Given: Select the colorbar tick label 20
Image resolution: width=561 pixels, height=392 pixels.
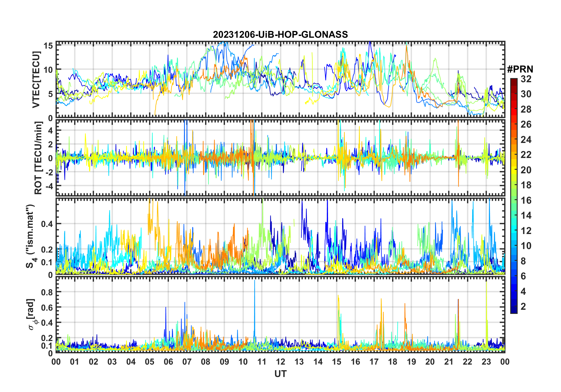Looking at the screenshot, I should (526, 170).
